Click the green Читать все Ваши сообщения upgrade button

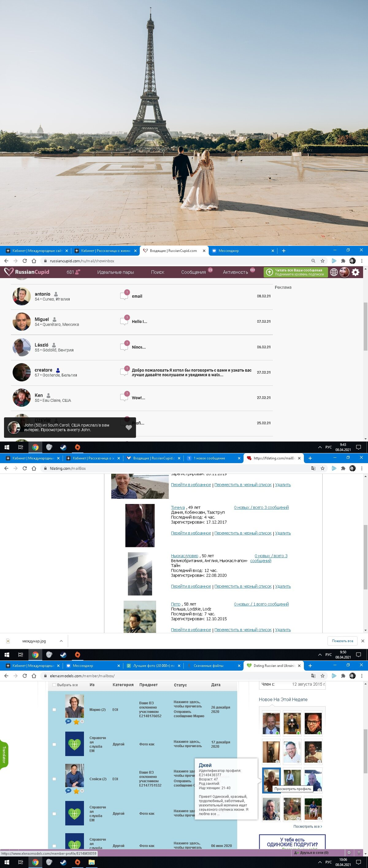point(296,272)
